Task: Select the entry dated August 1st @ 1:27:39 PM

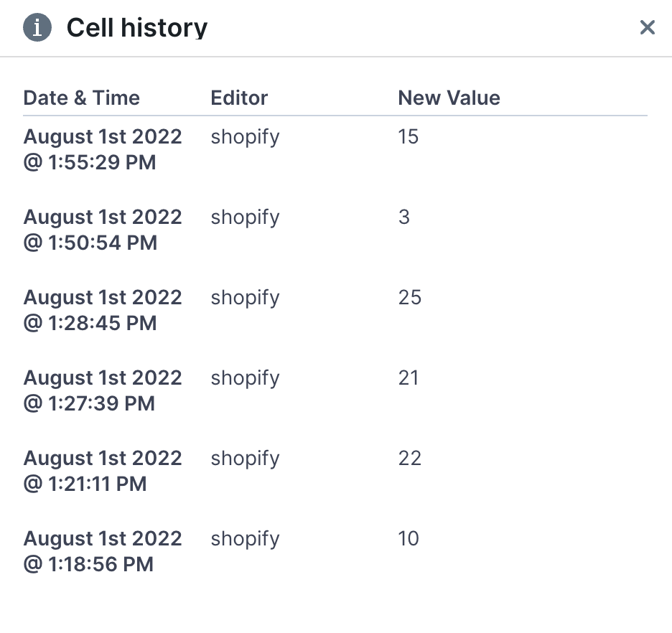Action: point(103,390)
